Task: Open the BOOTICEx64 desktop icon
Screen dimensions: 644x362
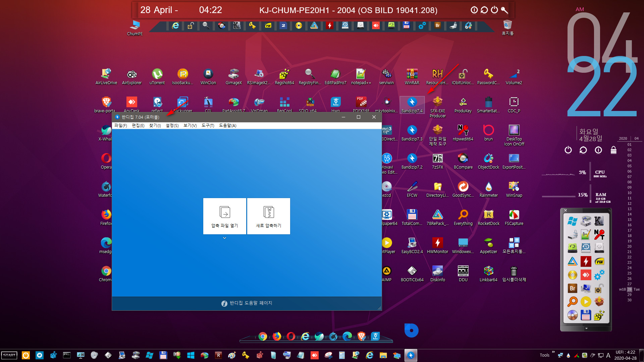Action: (x=412, y=274)
